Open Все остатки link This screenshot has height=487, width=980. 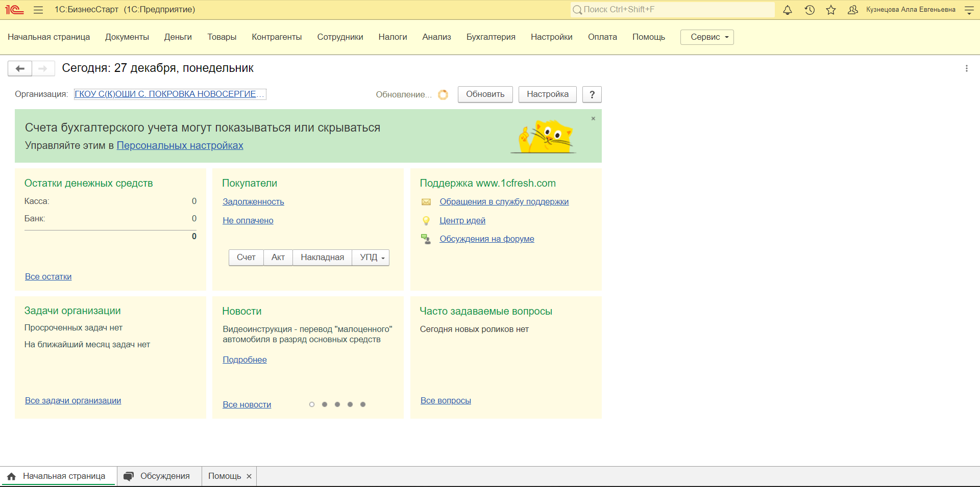(x=48, y=277)
